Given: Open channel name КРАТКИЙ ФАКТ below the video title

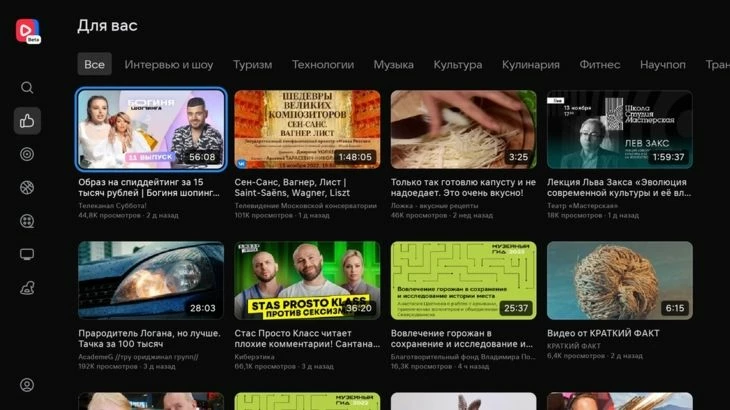Looking at the screenshot, I should tap(574, 346).
